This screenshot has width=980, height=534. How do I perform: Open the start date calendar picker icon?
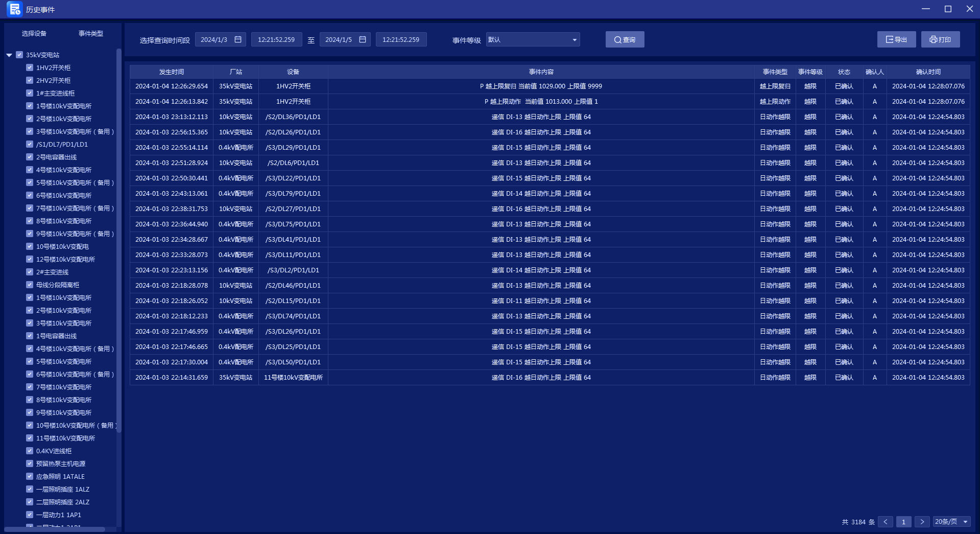(238, 39)
